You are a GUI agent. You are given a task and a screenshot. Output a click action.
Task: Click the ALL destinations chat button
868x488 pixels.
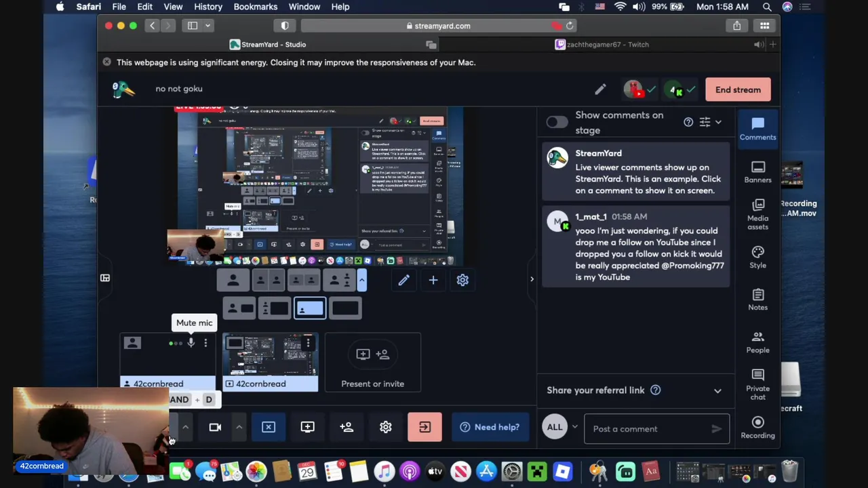pos(555,427)
